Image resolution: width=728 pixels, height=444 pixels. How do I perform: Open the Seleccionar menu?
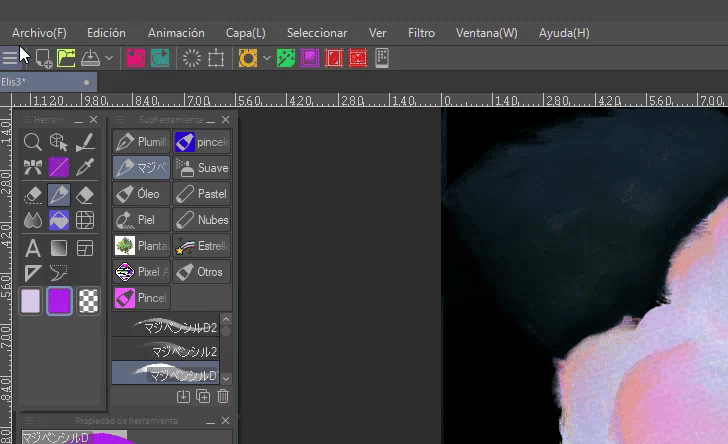(317, 33)
